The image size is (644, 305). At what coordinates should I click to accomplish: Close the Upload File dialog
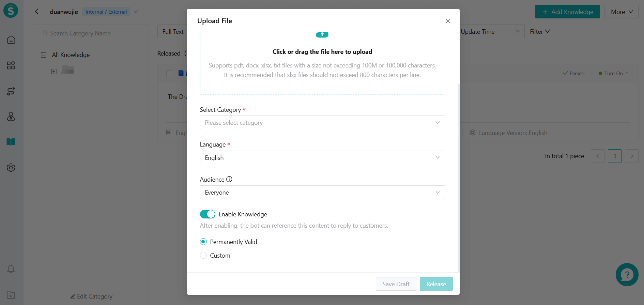pyautogui.click(x=448, y=21)
